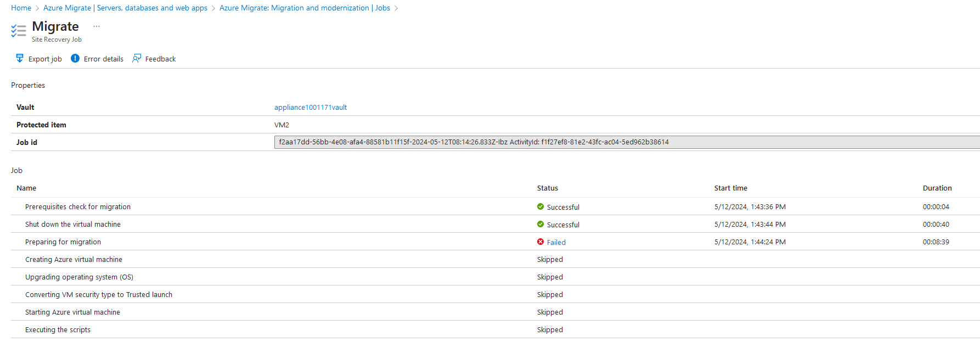Click the Name column header
This screenshot has height=358, width=980.
[26, 188]
